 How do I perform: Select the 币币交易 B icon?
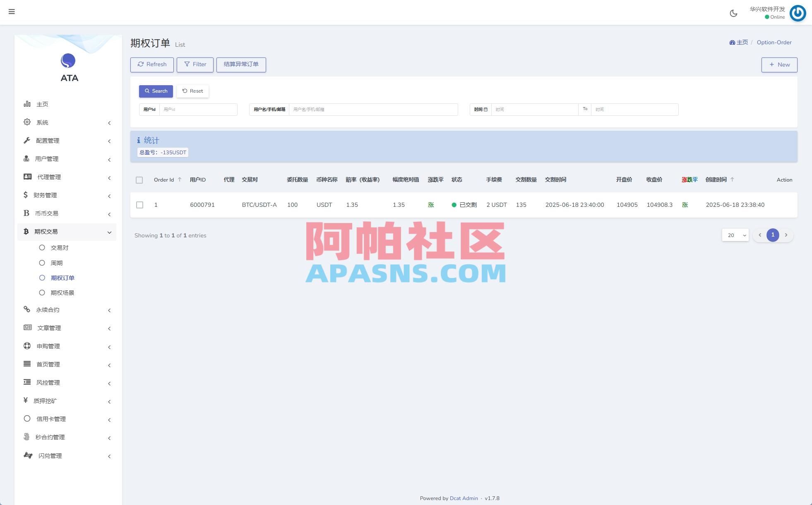point(26,213)
